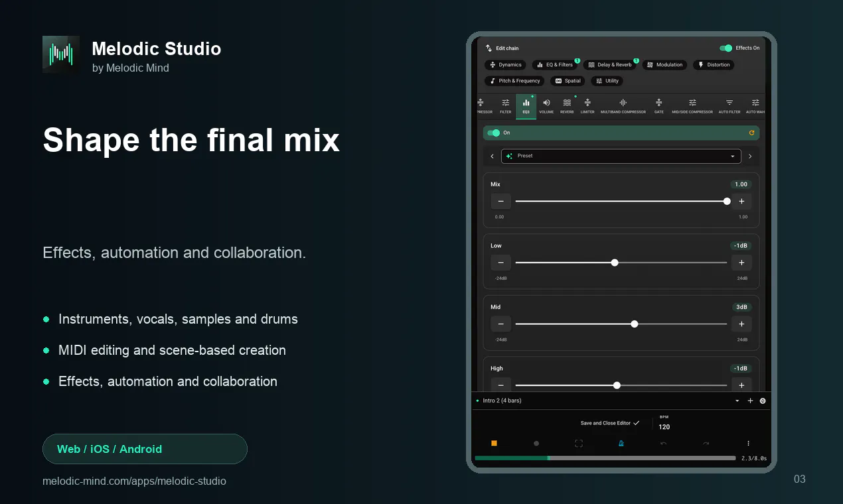Select the Distortion category chip
This screenshot has height=504, width=843.
click(x=714, y=65)
